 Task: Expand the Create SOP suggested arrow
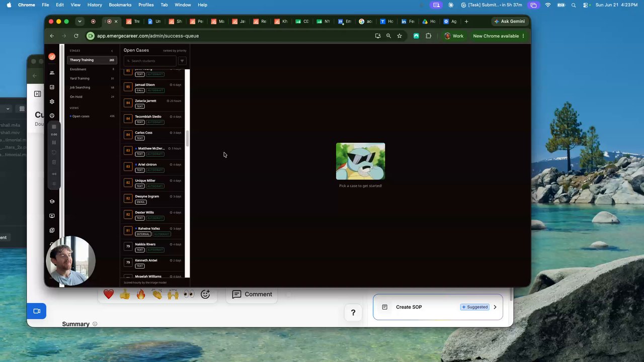coord(495,307)
